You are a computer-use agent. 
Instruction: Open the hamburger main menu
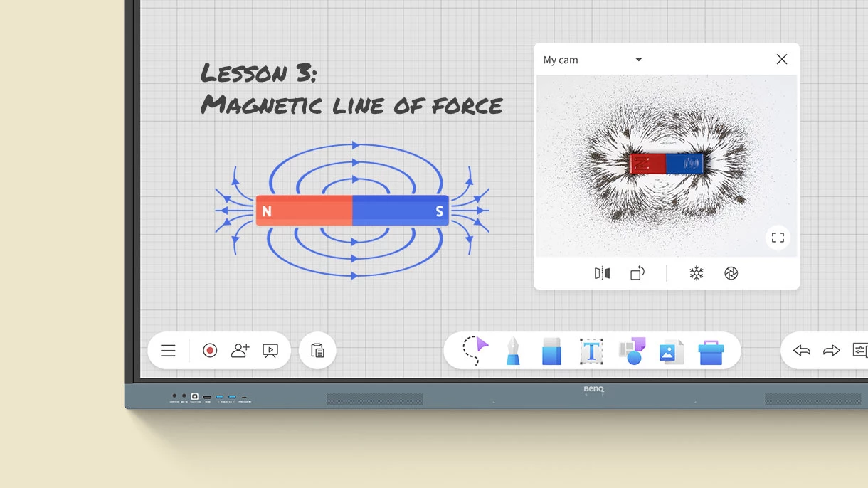click(168, 351)
